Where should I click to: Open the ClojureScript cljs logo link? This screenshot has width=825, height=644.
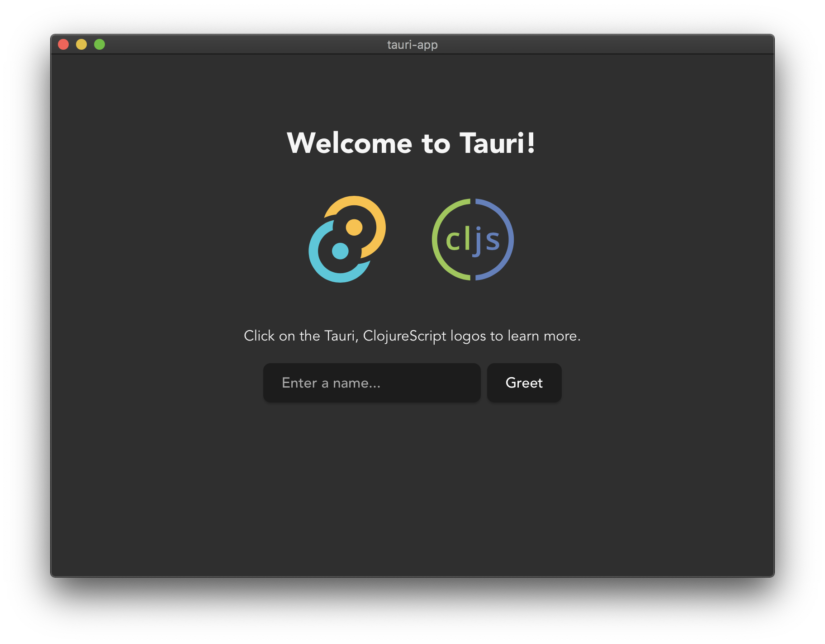[x=473, y=239]
